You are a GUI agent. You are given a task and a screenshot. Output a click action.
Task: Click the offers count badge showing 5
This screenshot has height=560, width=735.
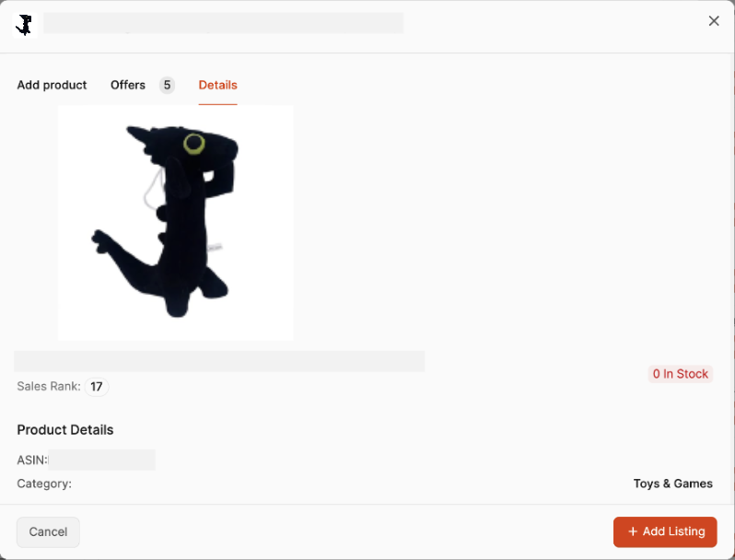tap(167, 86)
